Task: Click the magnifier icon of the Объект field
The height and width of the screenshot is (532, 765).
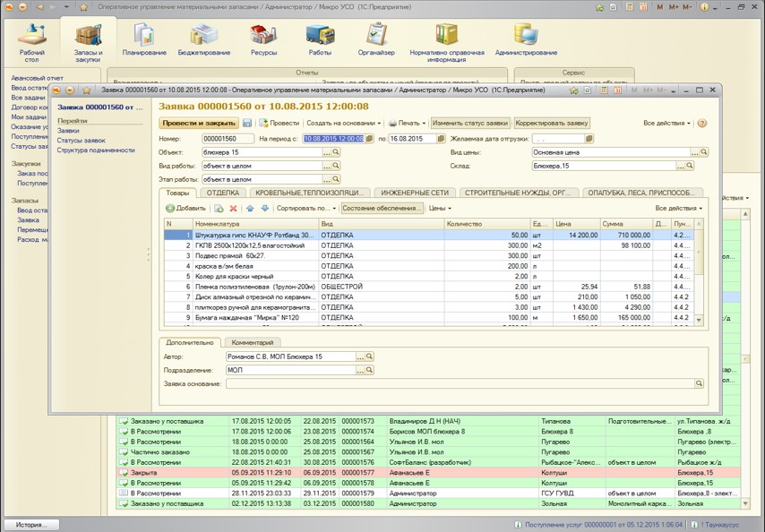Action: pyautogui.click(x=336, y=152)
